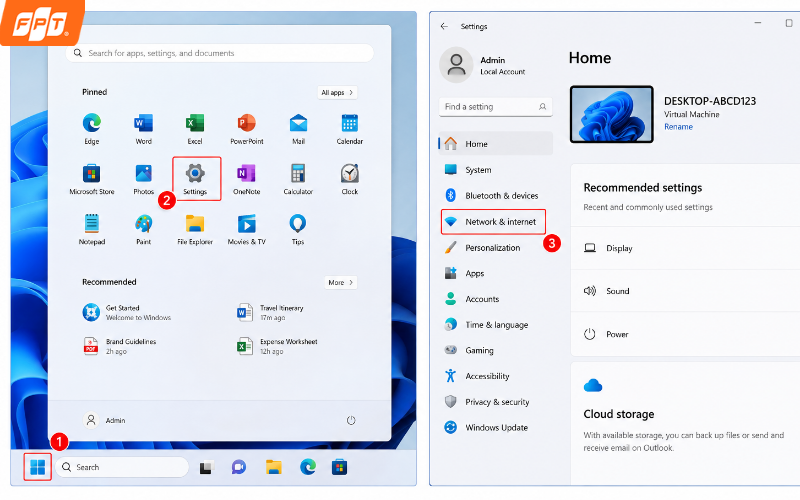Open File Explorer from the taskbar

coord(273,467)
